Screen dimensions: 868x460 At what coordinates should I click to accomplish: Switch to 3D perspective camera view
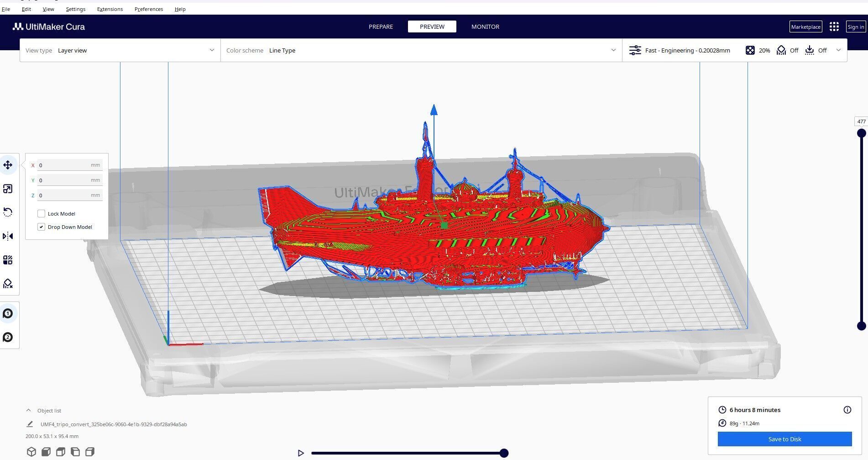[31, 452]
